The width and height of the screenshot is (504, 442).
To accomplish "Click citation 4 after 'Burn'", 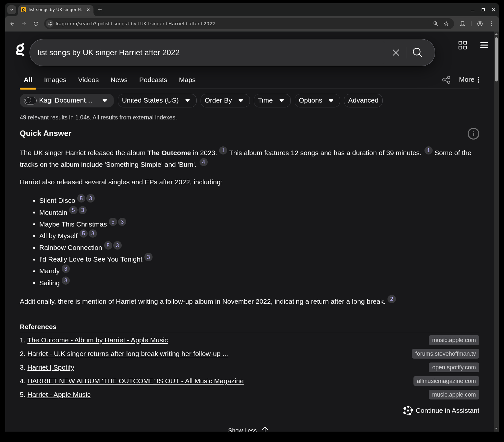I will point(203,162).
